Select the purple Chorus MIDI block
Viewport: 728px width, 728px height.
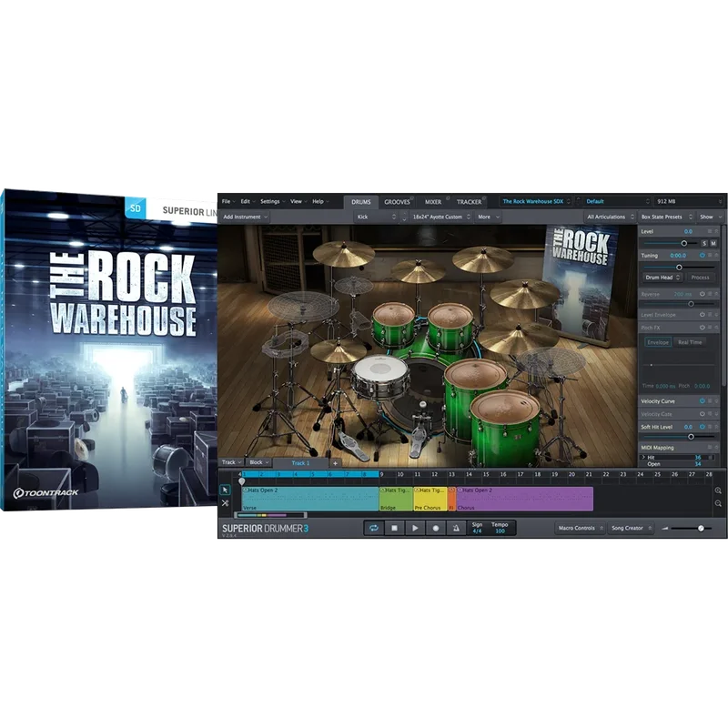(525, 499)
